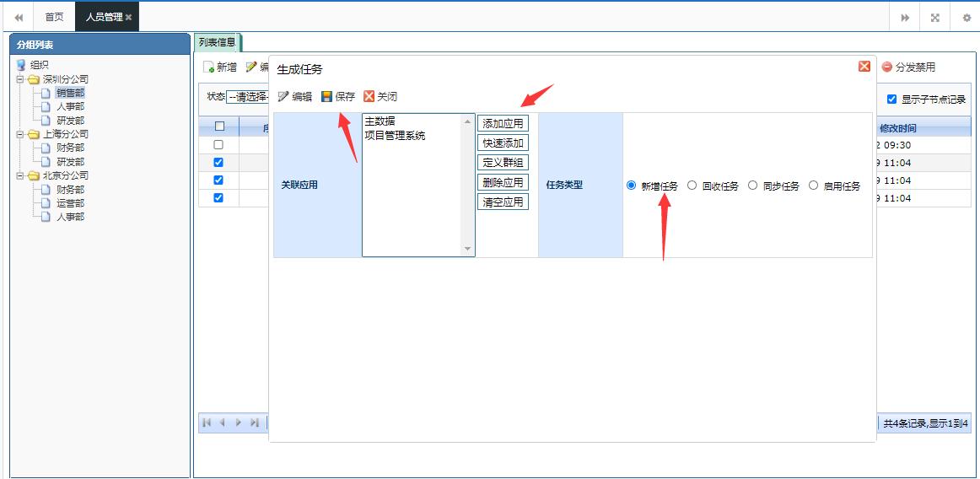
Task: Toggle fullscreen with the expand icon
Action: pos(935,18)
